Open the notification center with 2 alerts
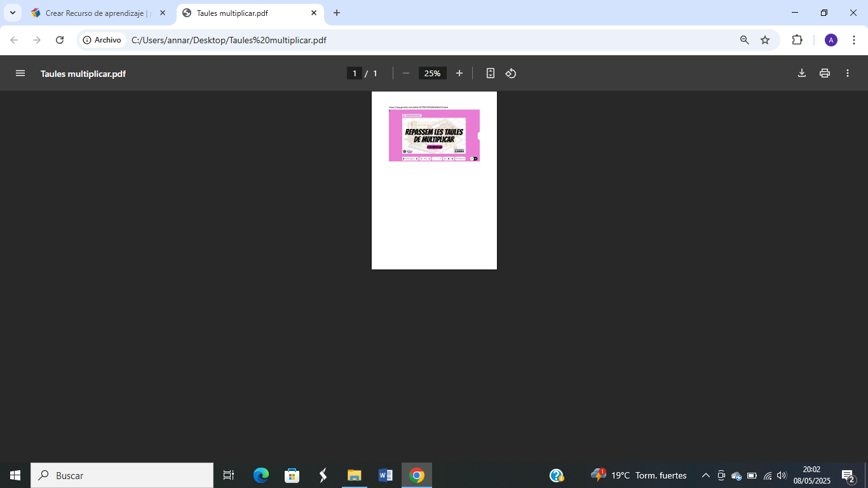 pos(848,475)
